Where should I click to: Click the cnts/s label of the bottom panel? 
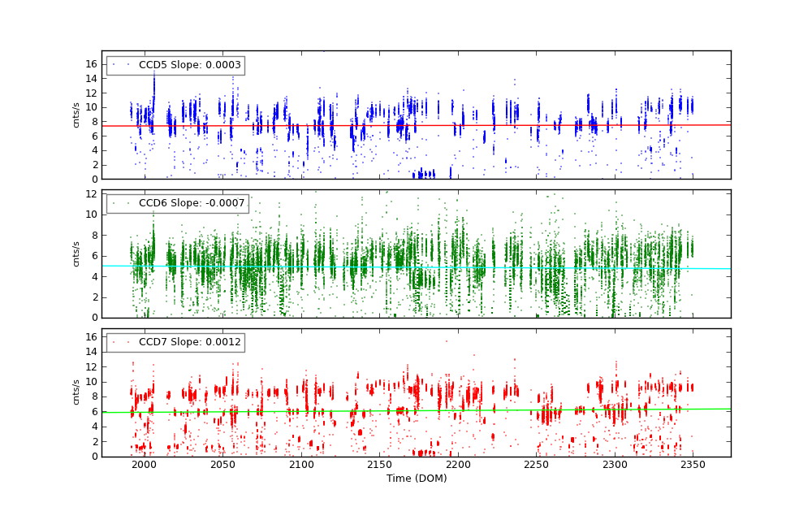pos(76,392)
